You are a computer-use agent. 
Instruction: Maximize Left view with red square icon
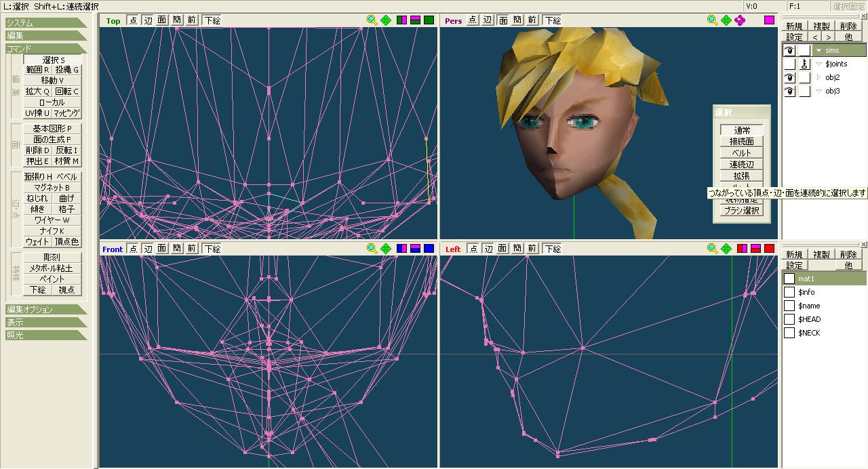click(x=769, y=249)
